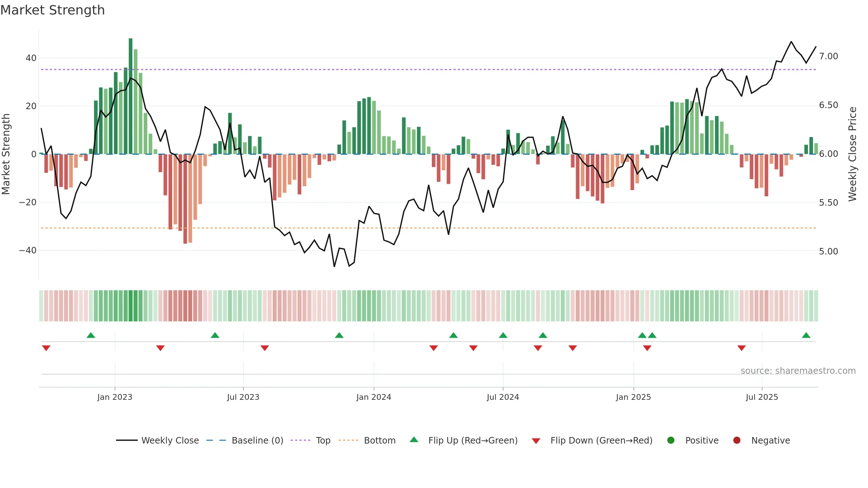The height and width of the screenshot is (488, 868).
Task: Click the 40 tick on the left axis
Action: coord(31,58)
